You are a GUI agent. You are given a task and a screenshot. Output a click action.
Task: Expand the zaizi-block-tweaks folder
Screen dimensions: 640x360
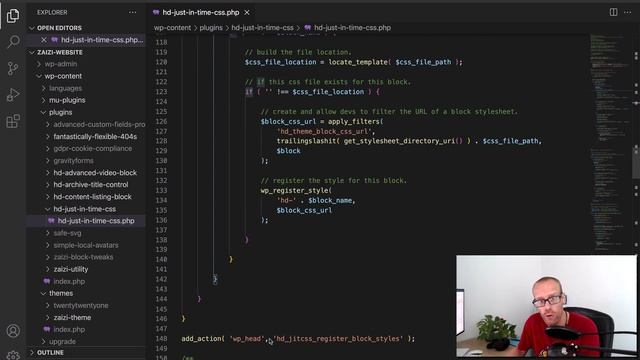point(83,257)
